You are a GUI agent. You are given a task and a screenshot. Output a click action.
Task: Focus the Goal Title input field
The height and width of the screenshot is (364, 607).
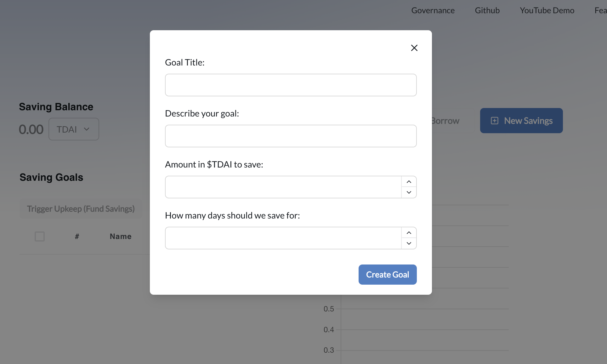[x=291, y=85]
